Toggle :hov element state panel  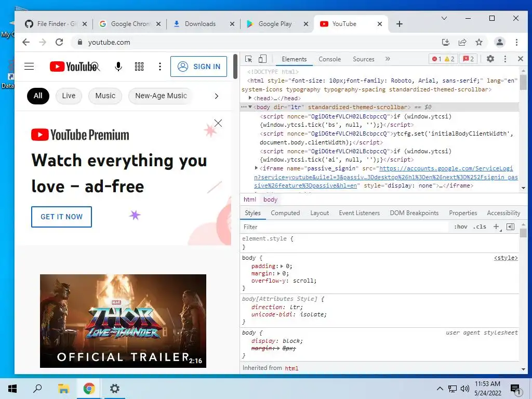tap(460, 227)
